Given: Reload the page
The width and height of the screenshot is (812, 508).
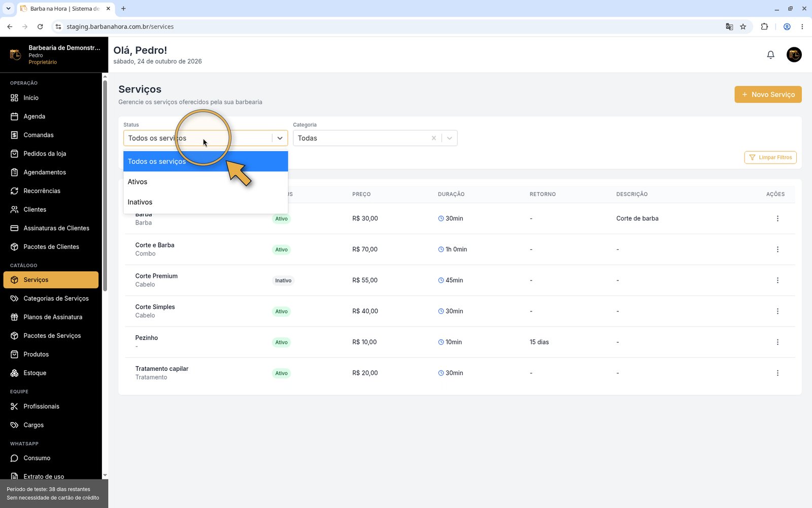Looking at the screenshot, I should 40,26.
